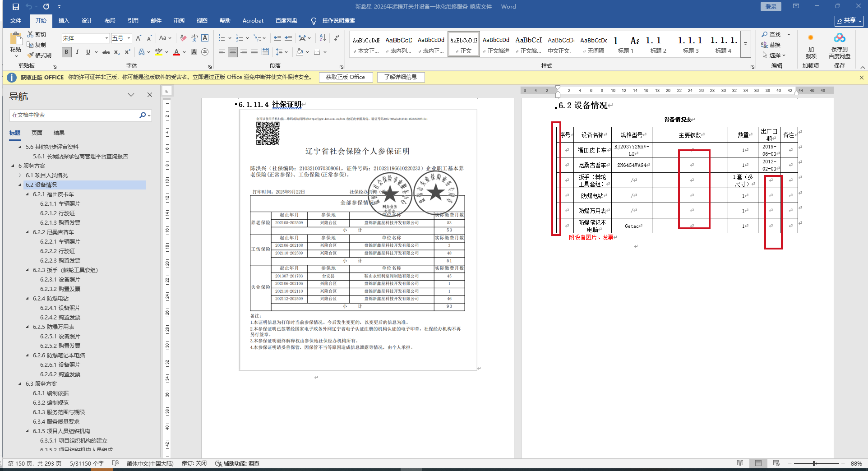Toggle subscript formatting
Image resolution: width=868 pixels, height=471 pixels.
pyautogui.click(x=117, y=52)
